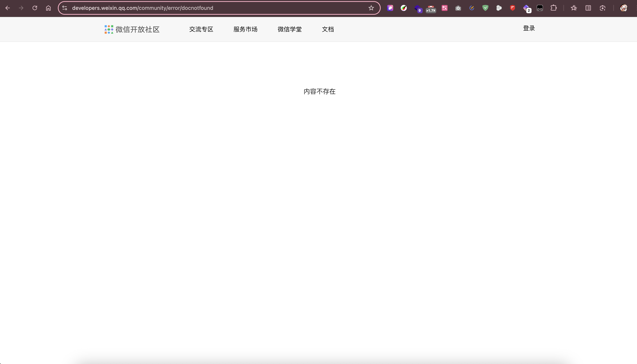637x364 pixels.
Task: Open the bookmarks star list icon
Action: click(574, 8)
